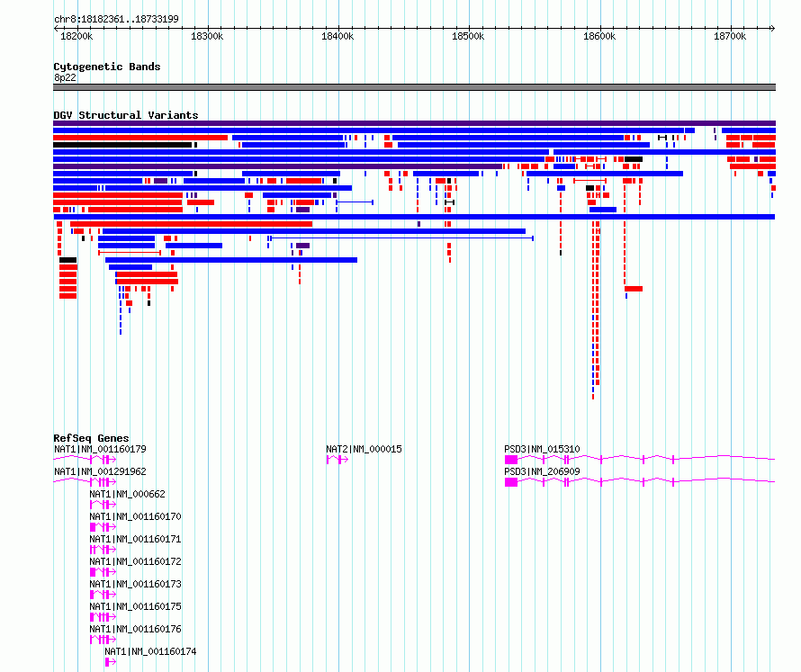Select the NAT1|NM_001160175 transcript label
This screenshot has height=672, width=801.
tap(135, 606)
